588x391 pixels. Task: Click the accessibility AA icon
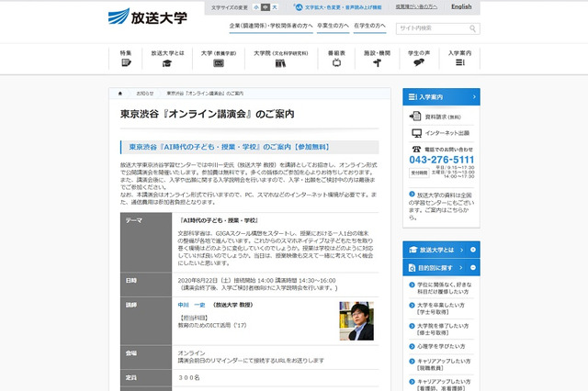click(x=298, y=7)
